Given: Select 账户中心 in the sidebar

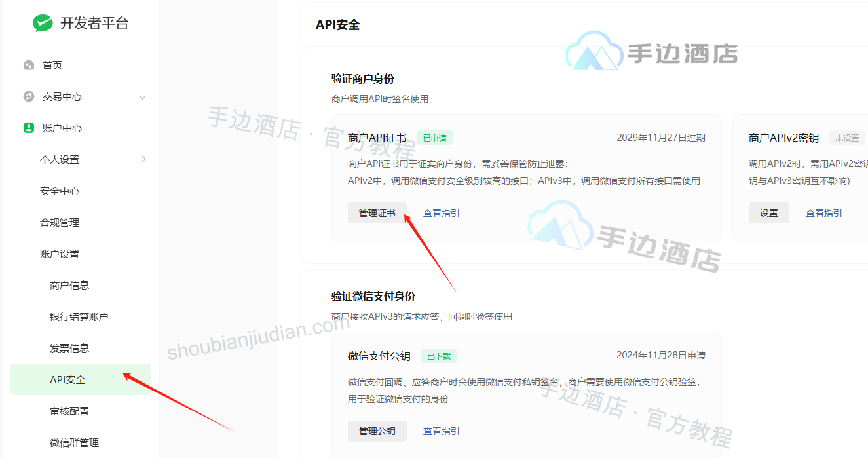Looking at the screenshot, I should (62, 128).
